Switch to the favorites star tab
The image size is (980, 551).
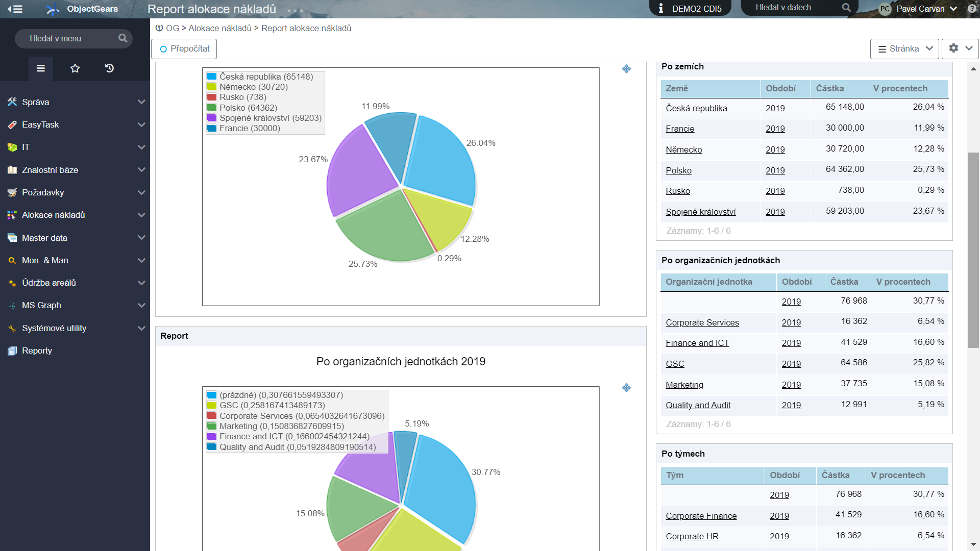75,68
